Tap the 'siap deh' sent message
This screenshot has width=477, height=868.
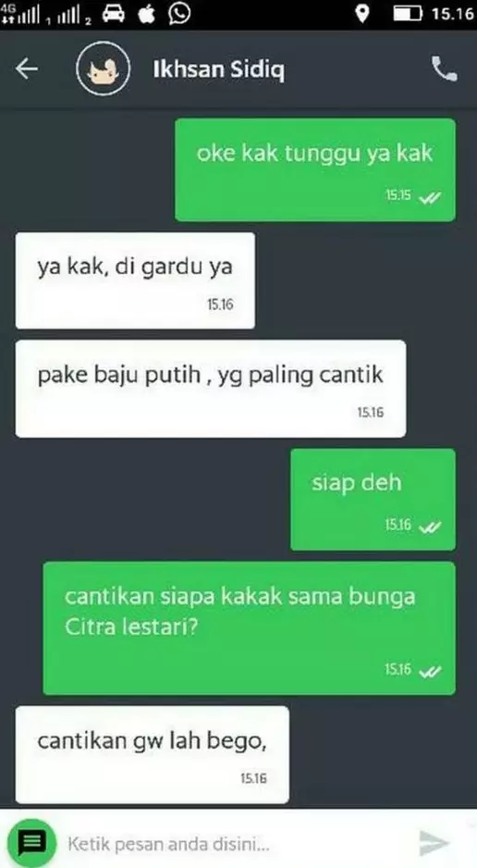tap(373, 500)
